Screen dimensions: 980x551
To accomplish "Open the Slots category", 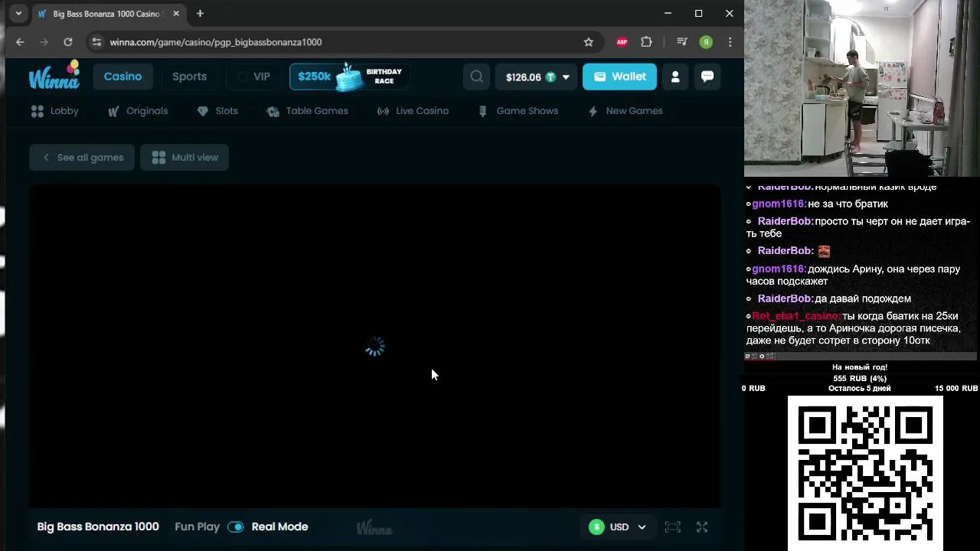I will click(217, 111).
